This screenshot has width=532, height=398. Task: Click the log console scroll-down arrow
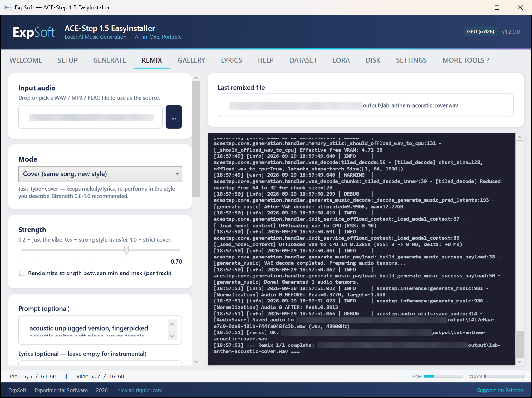(x=519, y=361)
